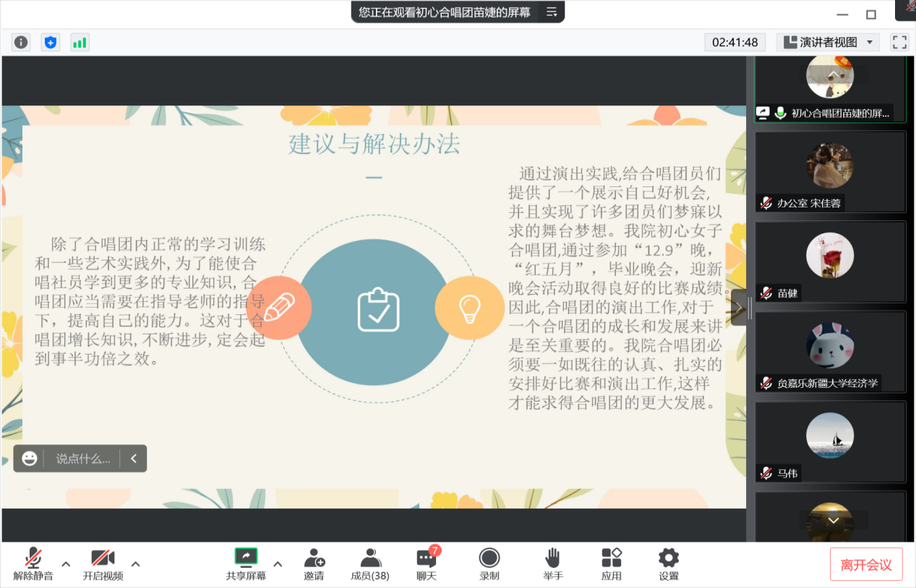The image size is (916, 588).
Task: Open the blue security shield icon
Action: 50,43
